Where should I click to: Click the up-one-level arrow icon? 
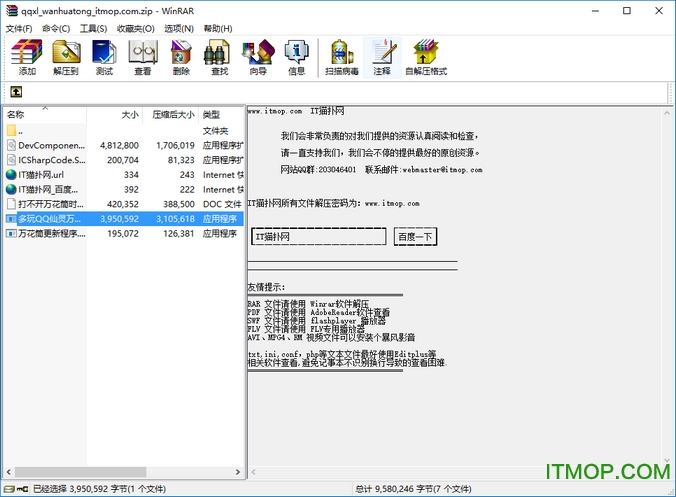[x=16, y=91]
